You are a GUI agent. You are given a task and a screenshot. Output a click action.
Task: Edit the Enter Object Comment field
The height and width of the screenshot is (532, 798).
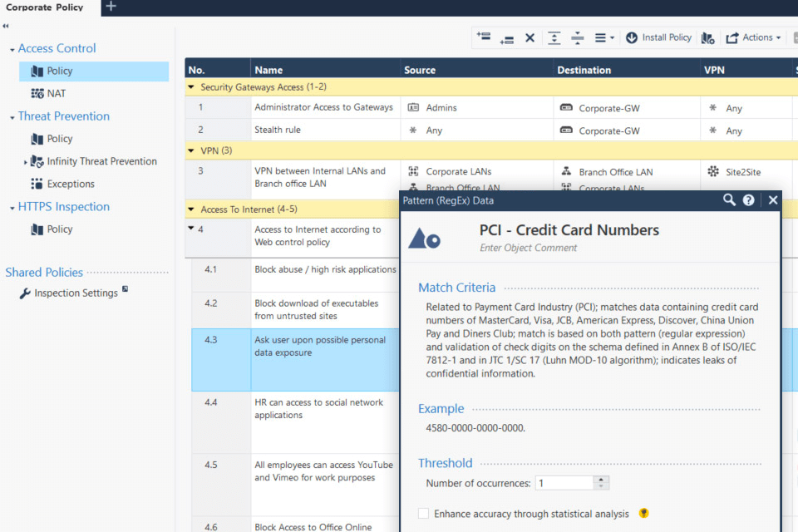click(x=529, y=248)
